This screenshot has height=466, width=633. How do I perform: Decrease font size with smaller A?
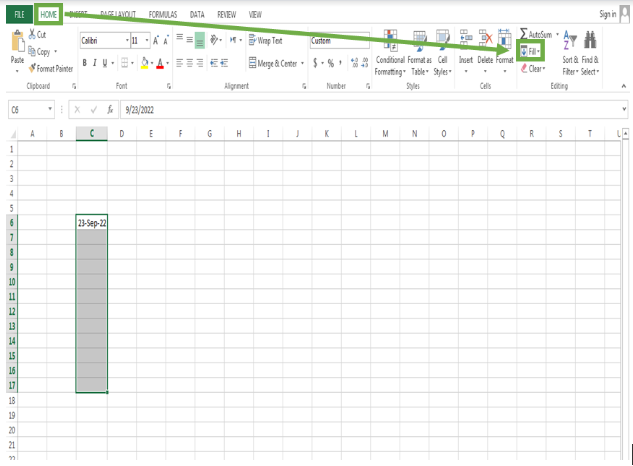pyautogui.click(x=166, y=40)
